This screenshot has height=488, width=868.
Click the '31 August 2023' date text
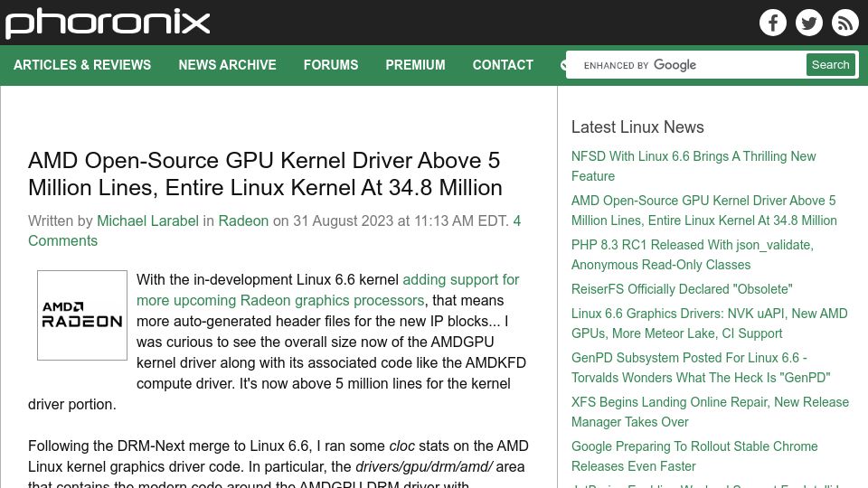coord(343,221)
